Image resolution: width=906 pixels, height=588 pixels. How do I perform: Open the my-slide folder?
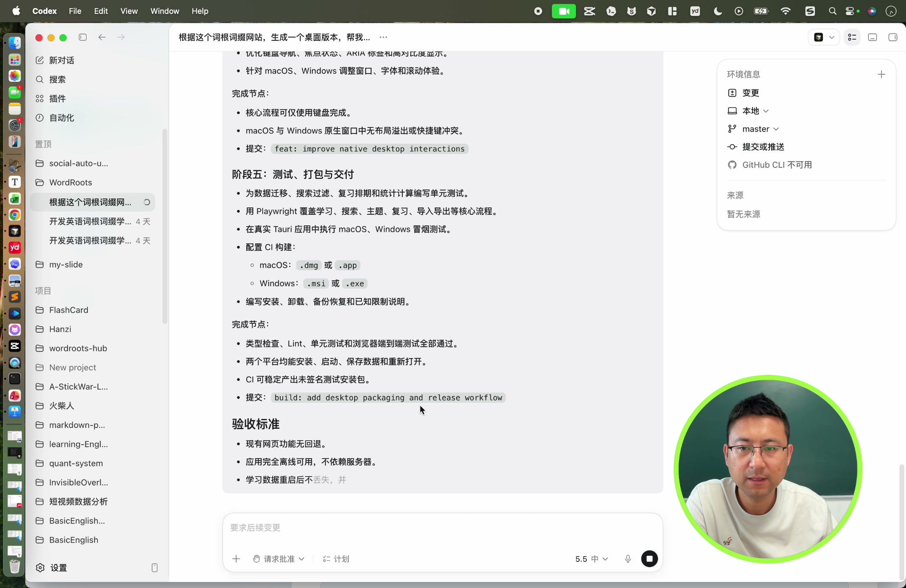point(93,265)
